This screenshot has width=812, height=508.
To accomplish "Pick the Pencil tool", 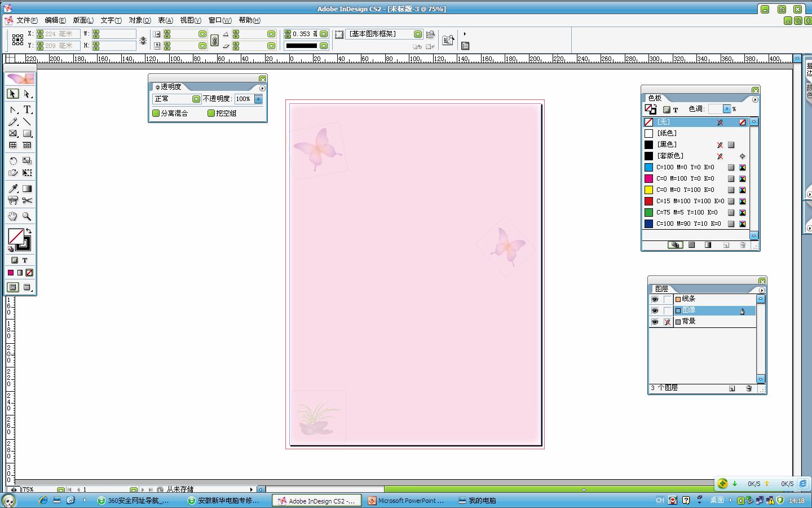I will click(x=13, y=122).
